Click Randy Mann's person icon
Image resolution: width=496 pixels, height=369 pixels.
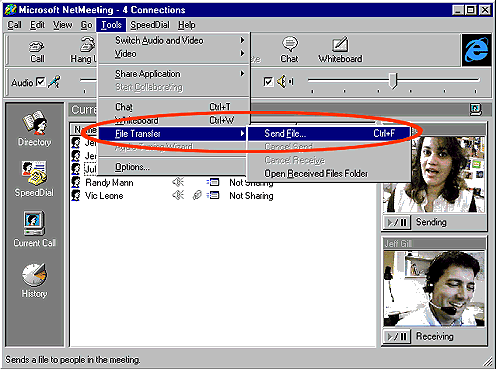76,183
